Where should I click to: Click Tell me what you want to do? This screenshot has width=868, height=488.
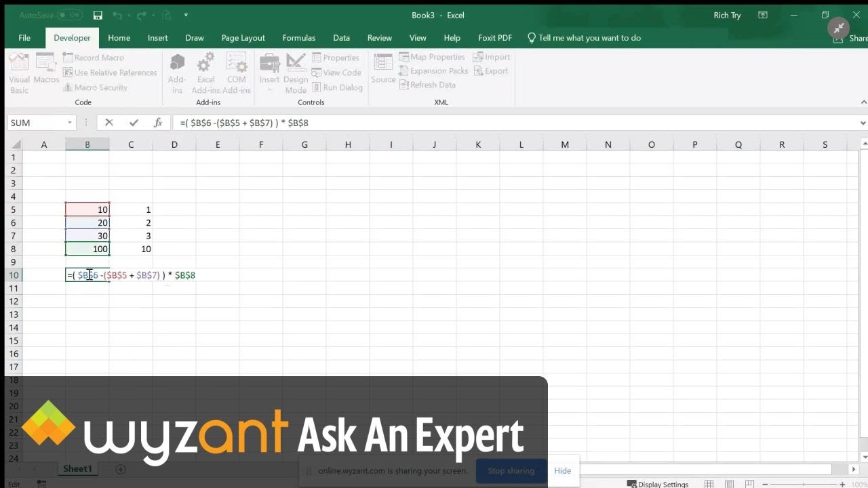(x=584, y=38)
